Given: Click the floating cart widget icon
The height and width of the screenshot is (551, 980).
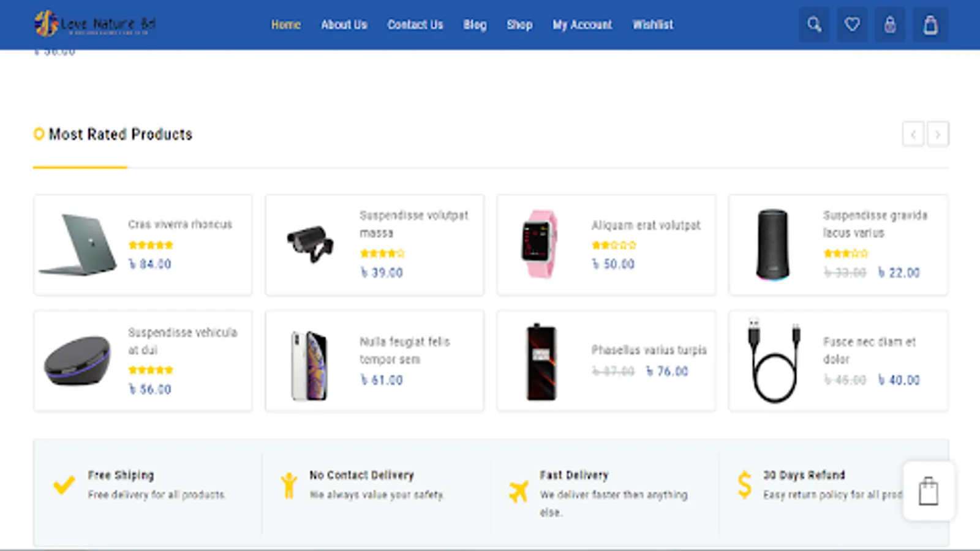Looking at the screenshot, I should tap(929, 492).
